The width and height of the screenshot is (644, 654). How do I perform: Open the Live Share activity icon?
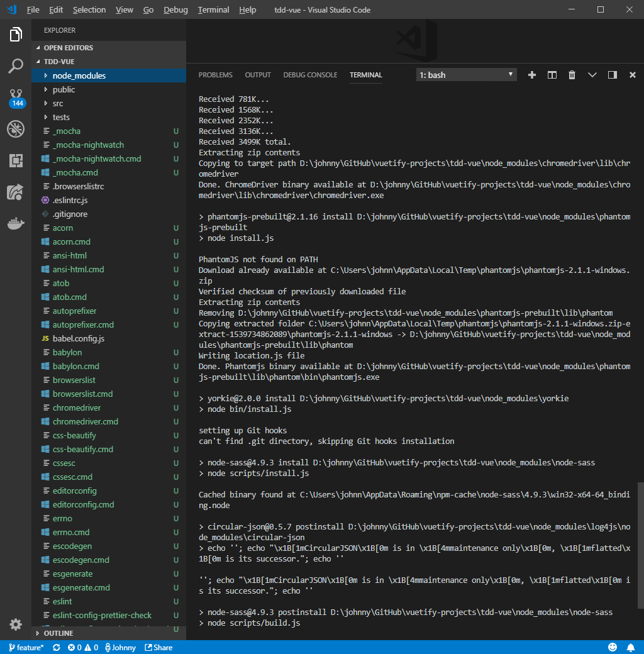(x=16, y=192)
